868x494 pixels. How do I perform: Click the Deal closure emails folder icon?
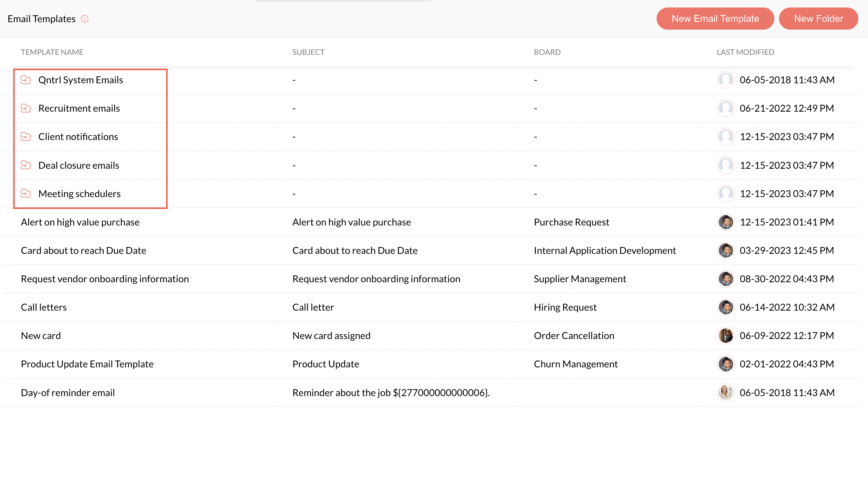coord(26,165)
